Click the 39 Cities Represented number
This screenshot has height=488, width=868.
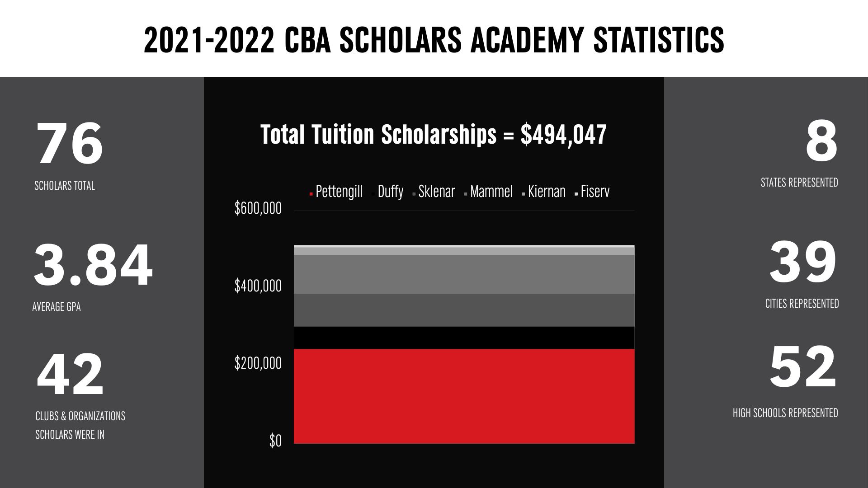pos(803,262)
